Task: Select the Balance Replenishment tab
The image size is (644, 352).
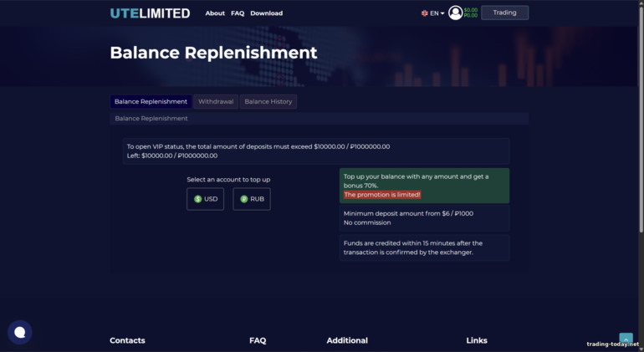Action: coord(151,102)
